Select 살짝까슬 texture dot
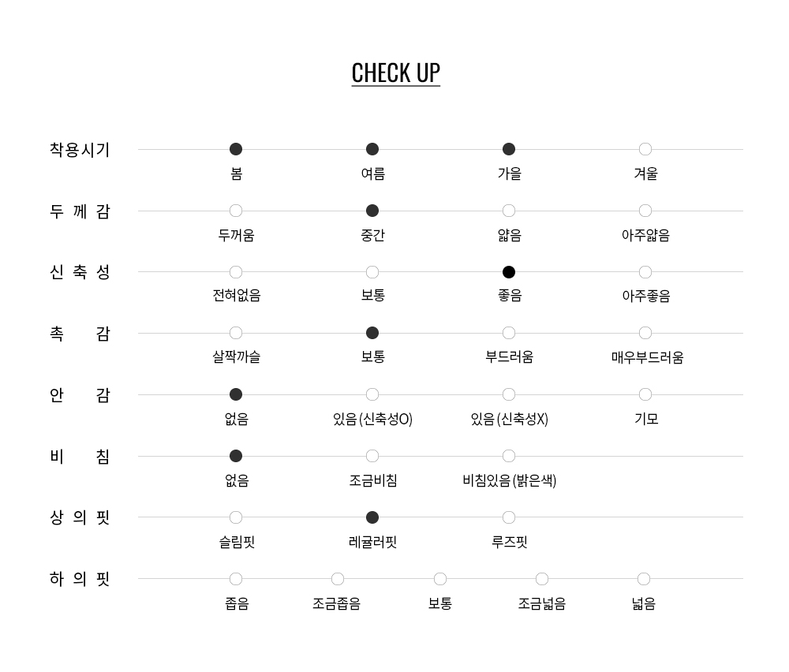Screen dimensions: 789x672 coord(236,333)
